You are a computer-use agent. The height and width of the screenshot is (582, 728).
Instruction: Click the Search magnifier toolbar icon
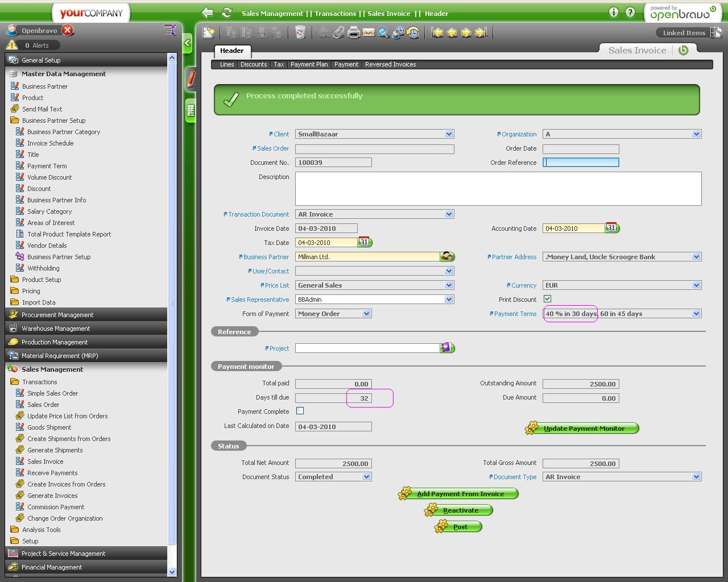click(x=383, y=33)
